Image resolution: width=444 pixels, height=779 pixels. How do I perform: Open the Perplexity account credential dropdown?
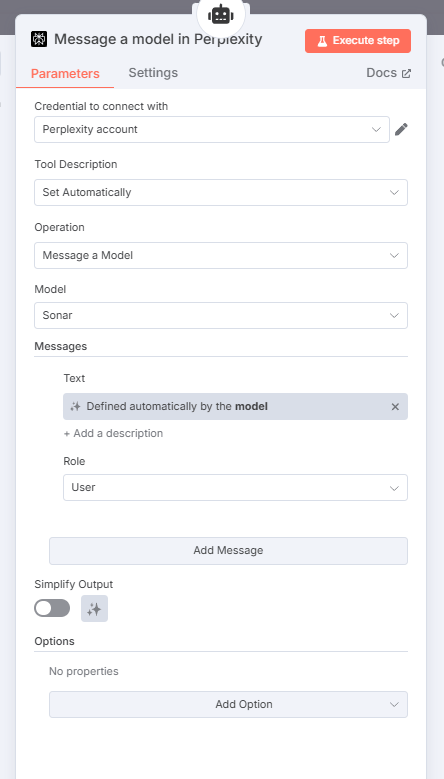[212, 130]
